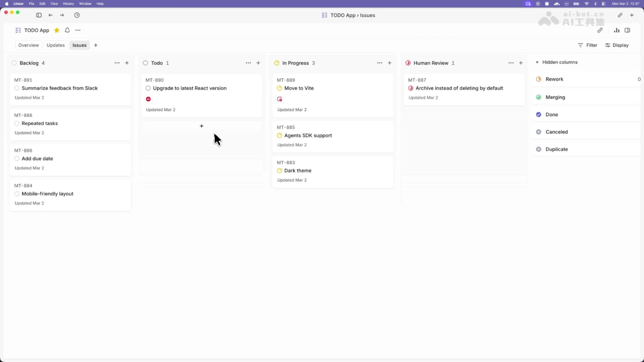The height and width of the screenshot is (362, 644).
Task: Open the Display options dropdown
Action: point(617,45)
